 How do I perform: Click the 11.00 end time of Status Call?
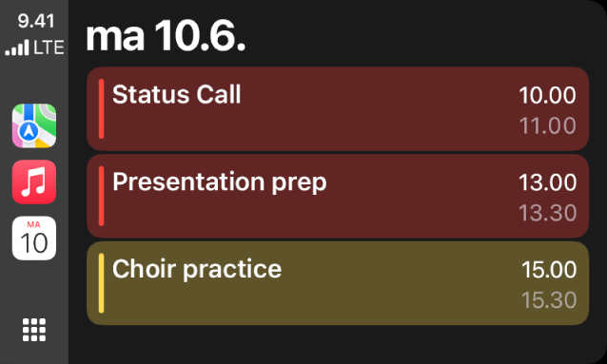(x=547, y=125)
